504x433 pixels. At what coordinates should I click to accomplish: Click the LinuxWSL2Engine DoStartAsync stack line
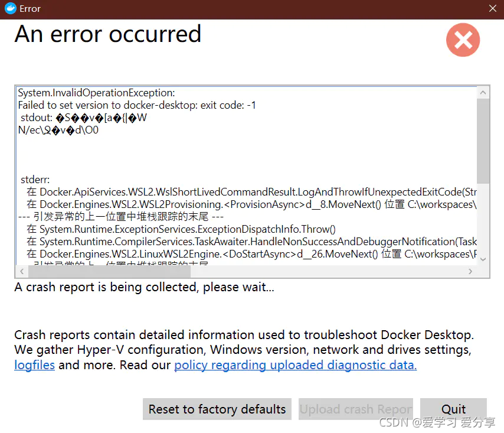tap(251, 254)
